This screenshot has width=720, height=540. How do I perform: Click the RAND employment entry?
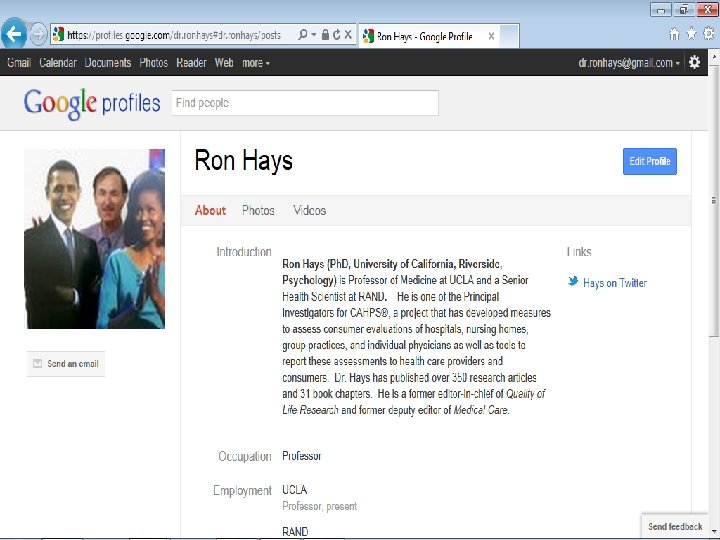(x=295, y=532)
